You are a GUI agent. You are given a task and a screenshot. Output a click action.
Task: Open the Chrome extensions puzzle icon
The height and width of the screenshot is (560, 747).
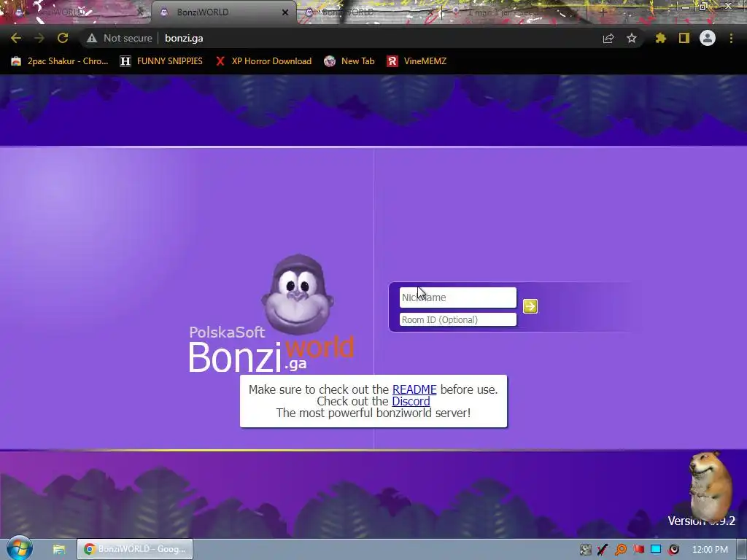coord(660,38)
